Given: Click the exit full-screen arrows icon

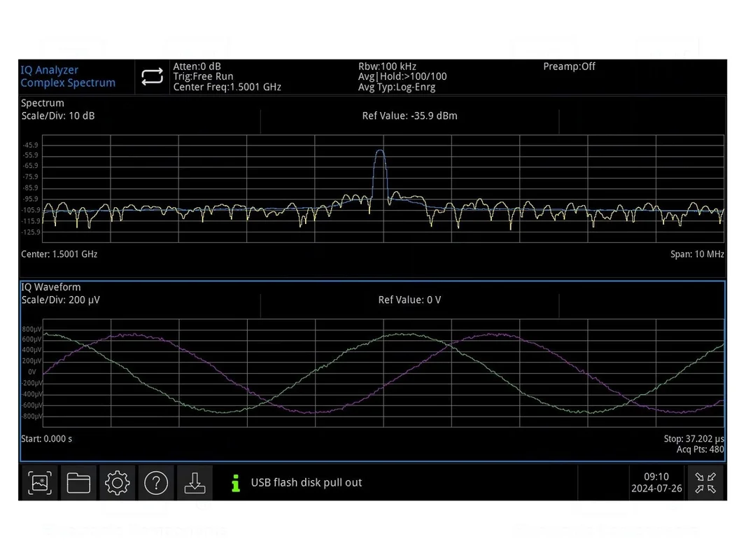Looking at the screenshot, I should pyautogui.click(x=705, y=483).
